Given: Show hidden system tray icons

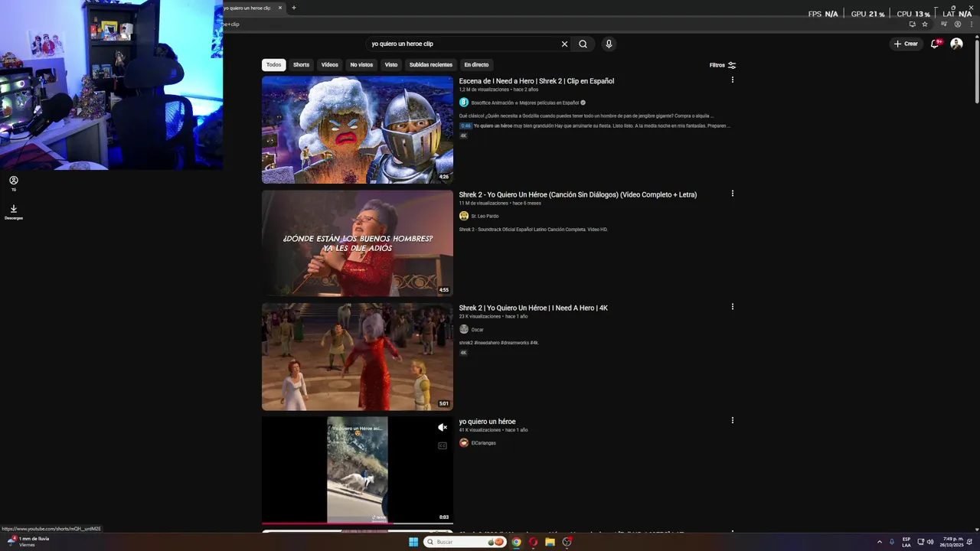Looking at the screenshot, I should [x=879, y=542].
